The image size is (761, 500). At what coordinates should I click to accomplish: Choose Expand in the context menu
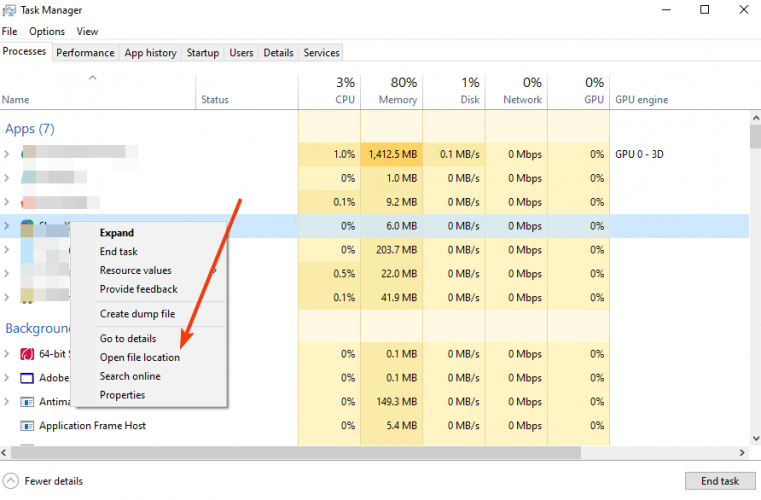tap(148, 233)
